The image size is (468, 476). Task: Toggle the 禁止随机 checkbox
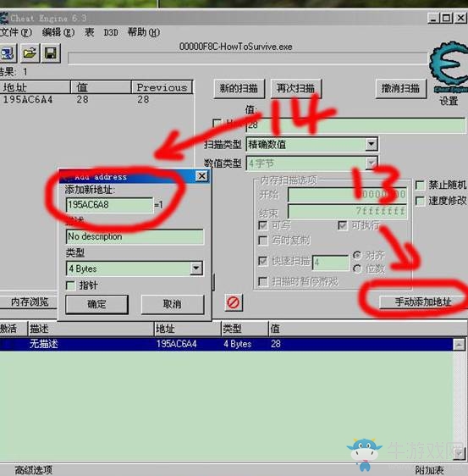(x=420, y=185)
